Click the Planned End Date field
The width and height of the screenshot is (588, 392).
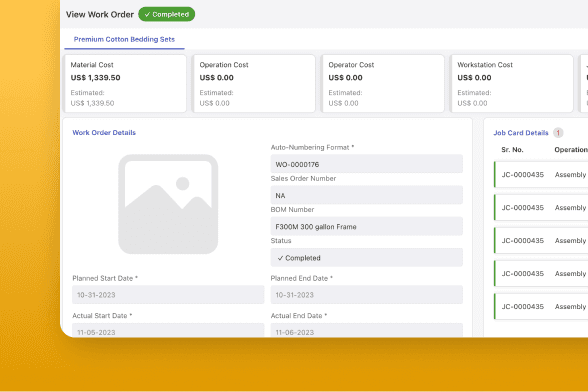[x=367, y=294]
